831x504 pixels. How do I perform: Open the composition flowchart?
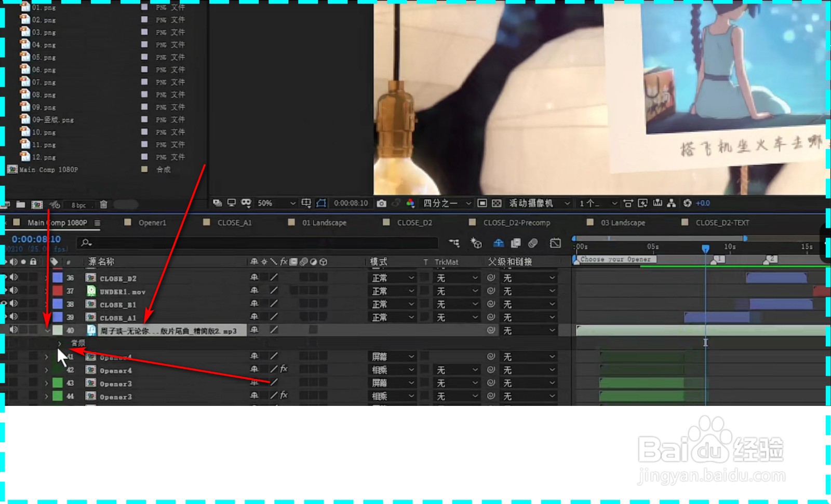point(672,203)
